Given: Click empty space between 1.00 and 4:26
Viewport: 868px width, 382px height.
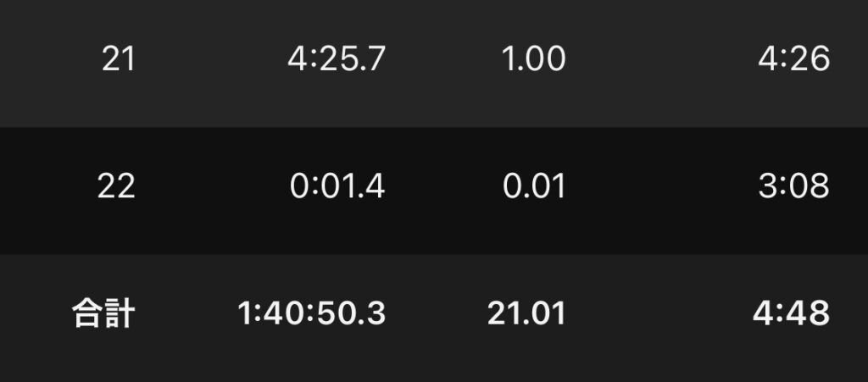Looking at the screenshot, I should point(661,58).
